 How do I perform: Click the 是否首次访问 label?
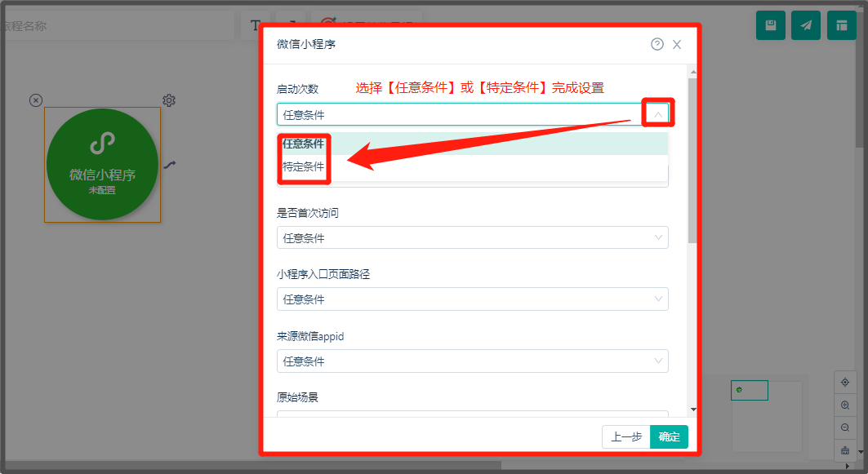[x=308, y=213]
